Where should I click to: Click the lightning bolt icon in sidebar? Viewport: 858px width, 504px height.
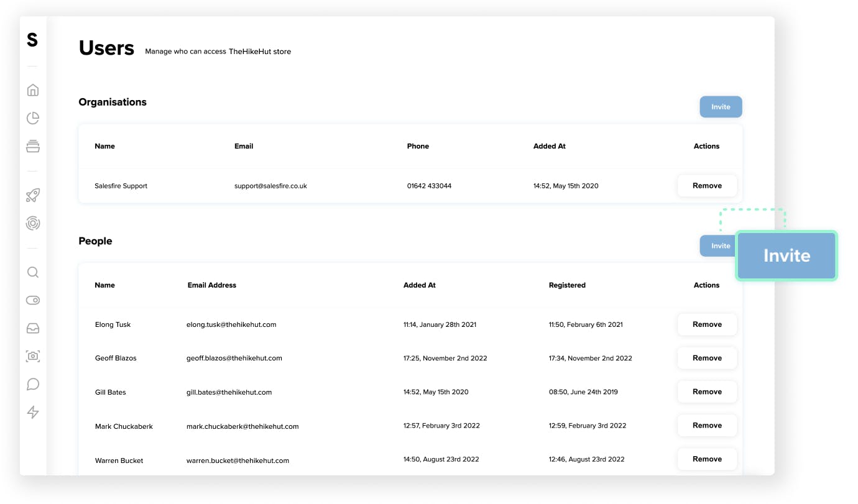click(x=32, y=411)
